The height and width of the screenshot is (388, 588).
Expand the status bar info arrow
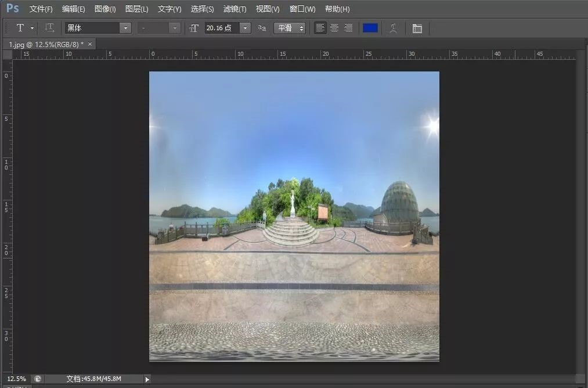coord(147,379)
